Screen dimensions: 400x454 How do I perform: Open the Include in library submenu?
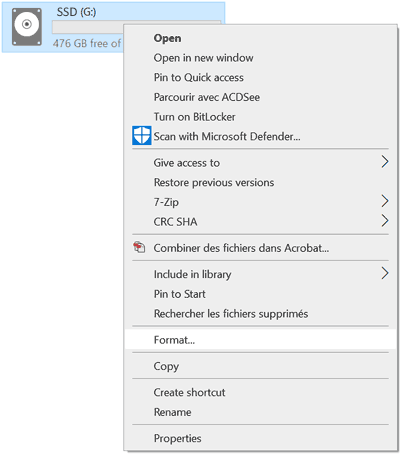[x=260, y=274]
